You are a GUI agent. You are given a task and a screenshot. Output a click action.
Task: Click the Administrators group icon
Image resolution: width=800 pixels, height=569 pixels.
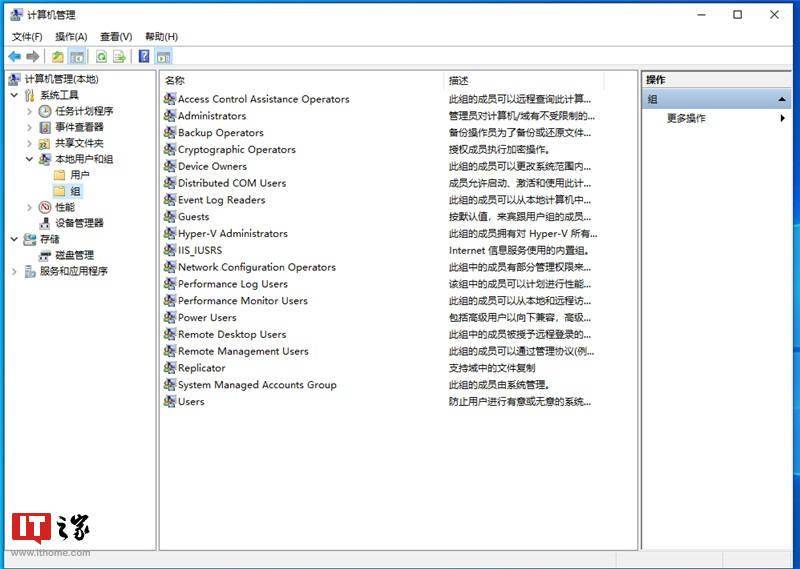(170, 116)
